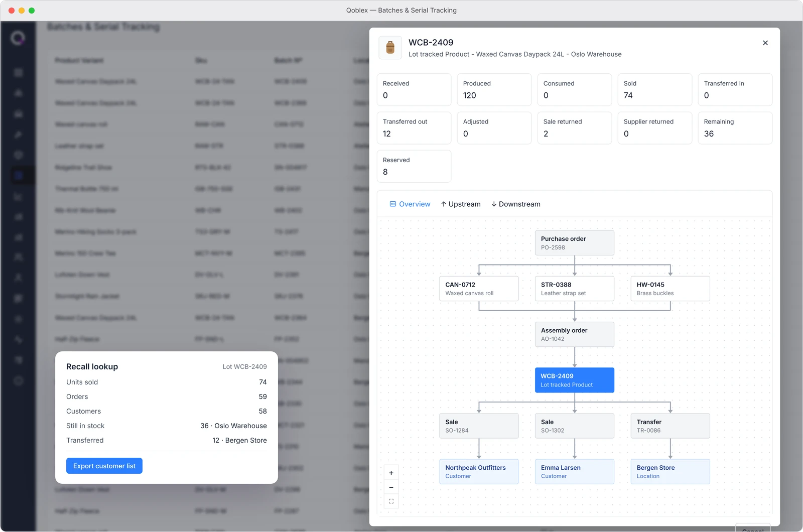Click the Reserved 8 stat card
The width and height of the screenshot is (803, 532).
click(x=414, y=166)
